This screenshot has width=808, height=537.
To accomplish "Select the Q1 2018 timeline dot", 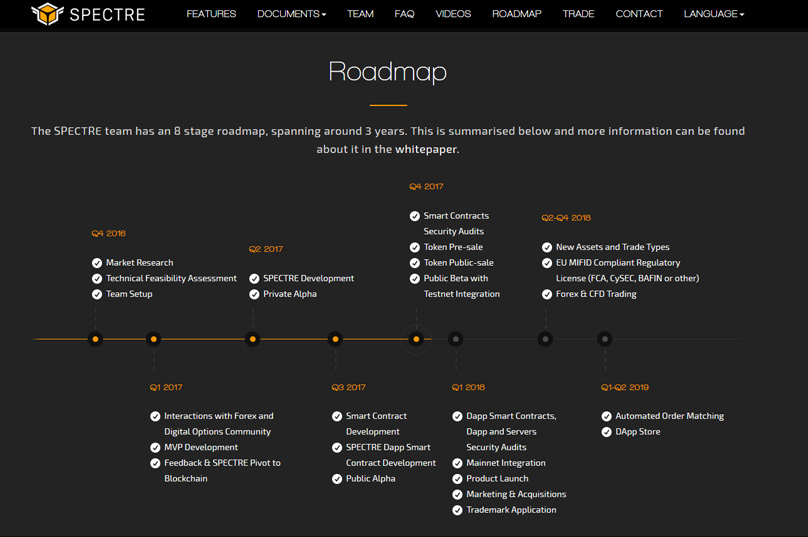I will pyautogui.click(x=456, y=339).
